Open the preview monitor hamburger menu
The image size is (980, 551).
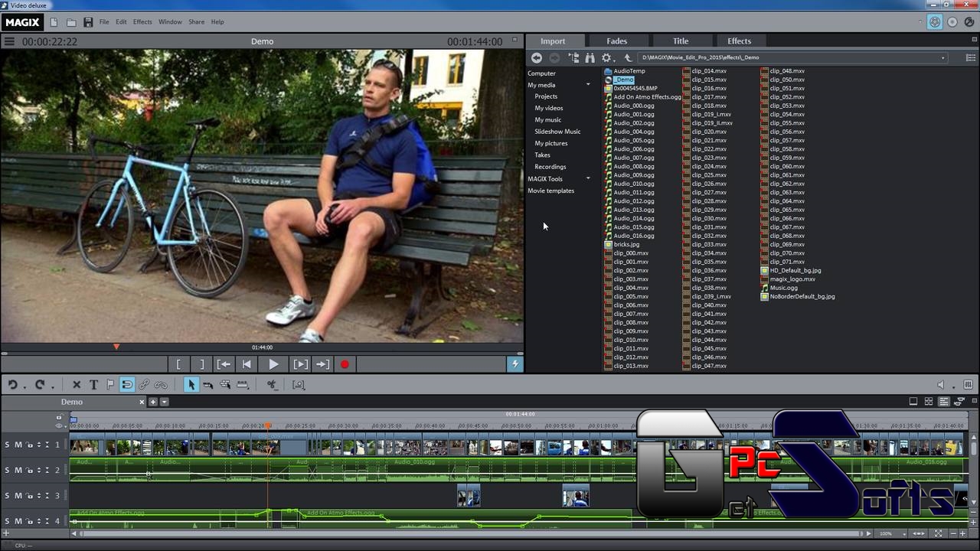point(9,41)
